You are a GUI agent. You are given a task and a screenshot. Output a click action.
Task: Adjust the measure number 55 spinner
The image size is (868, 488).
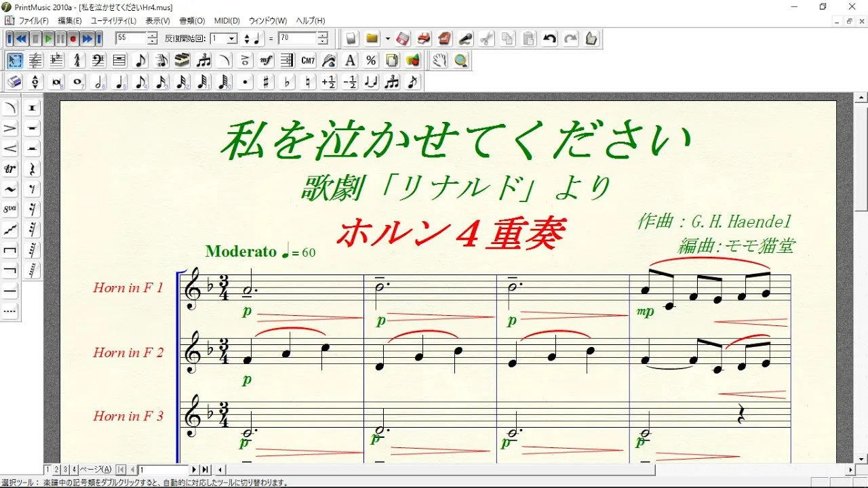tap(152, 39)
